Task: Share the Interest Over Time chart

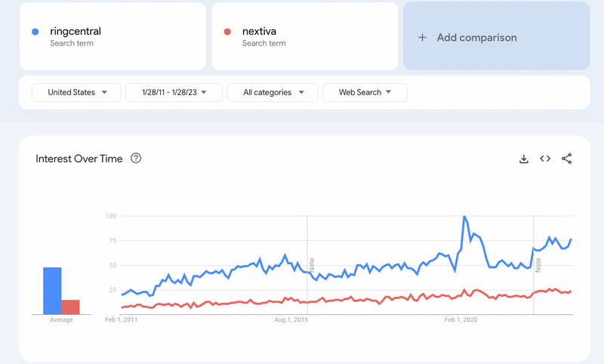Action: (567, 159)
